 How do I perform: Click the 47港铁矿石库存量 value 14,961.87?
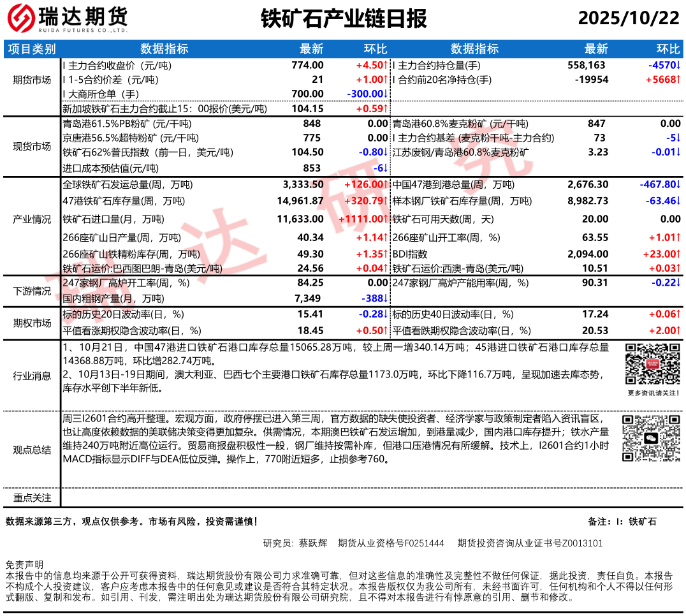300,201
